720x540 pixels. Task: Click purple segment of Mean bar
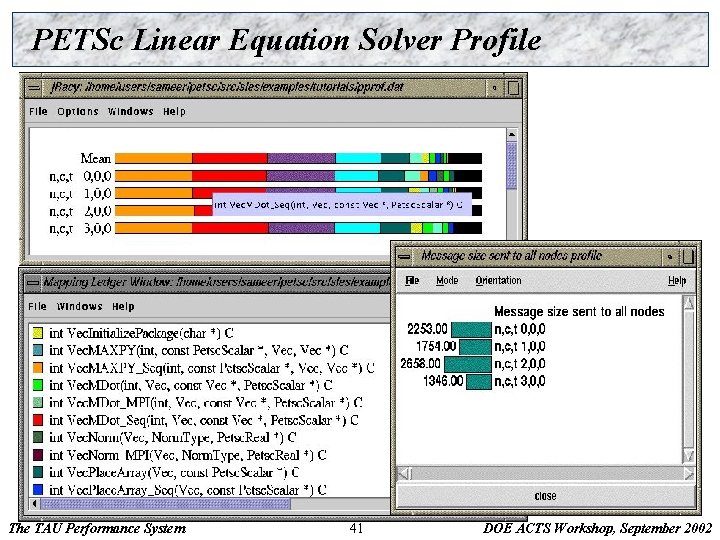pos(301,158)
